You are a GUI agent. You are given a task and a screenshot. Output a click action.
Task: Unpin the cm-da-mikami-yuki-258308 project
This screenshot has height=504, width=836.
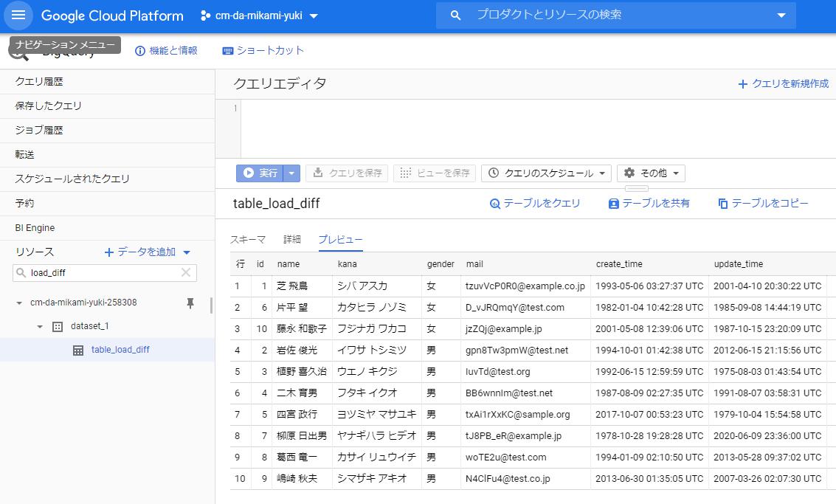[190, 303]
